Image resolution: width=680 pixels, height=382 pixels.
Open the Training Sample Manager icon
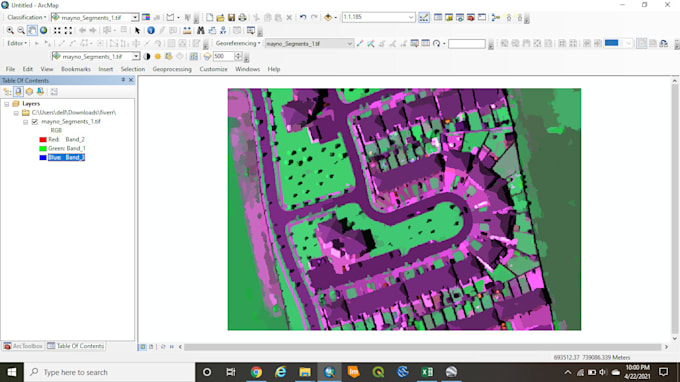[x=146, y=17]
